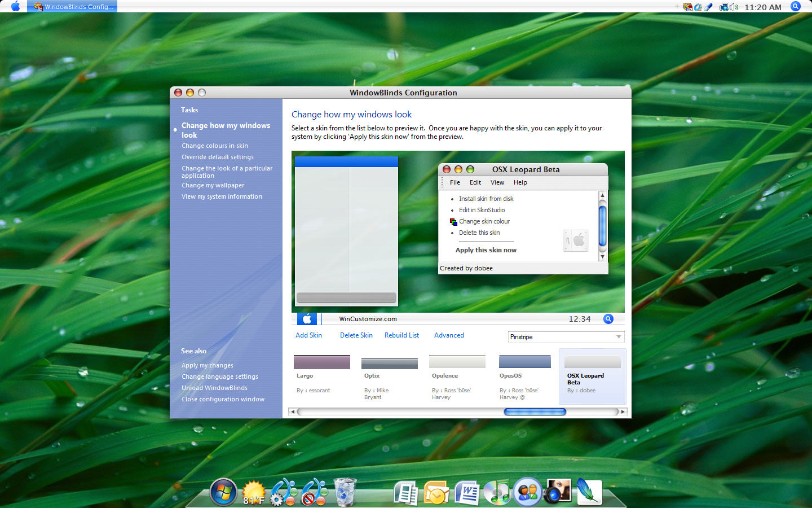This screenshot has height=508, width=812.
Task: Click the Apple icon in preview taskbar
Action: 307,319
